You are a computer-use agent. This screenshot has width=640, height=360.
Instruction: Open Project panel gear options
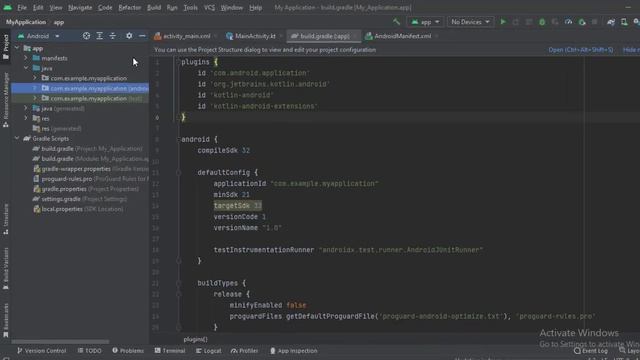129,36
